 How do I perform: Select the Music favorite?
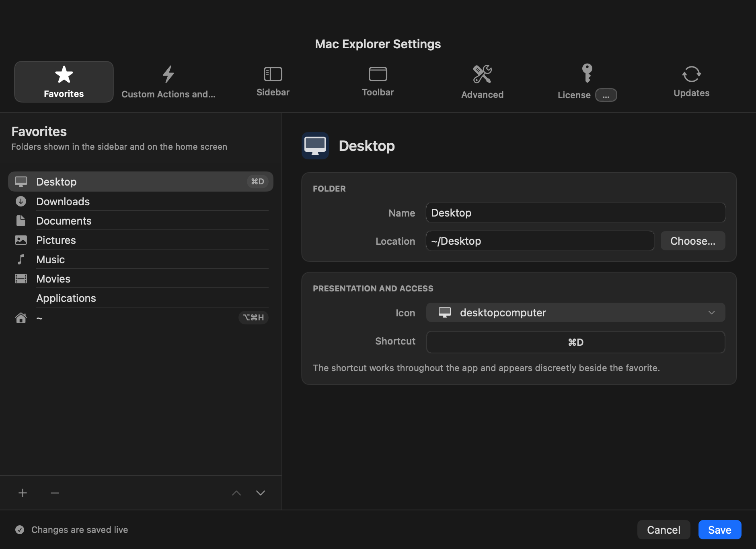coord(141,259)
